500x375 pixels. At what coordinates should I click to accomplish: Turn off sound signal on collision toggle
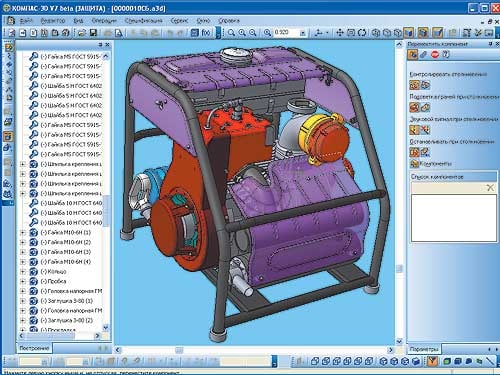[x=425, y=130]
